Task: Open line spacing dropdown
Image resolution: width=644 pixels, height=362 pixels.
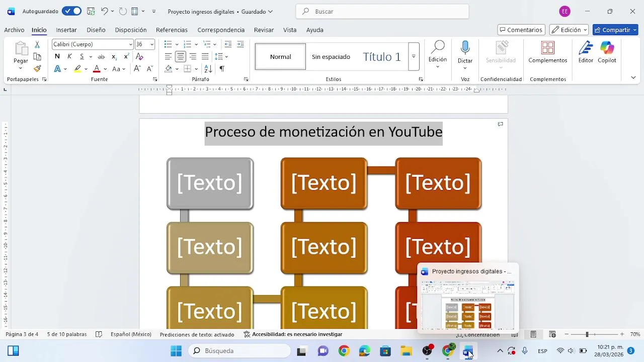Action: point(226,57)
